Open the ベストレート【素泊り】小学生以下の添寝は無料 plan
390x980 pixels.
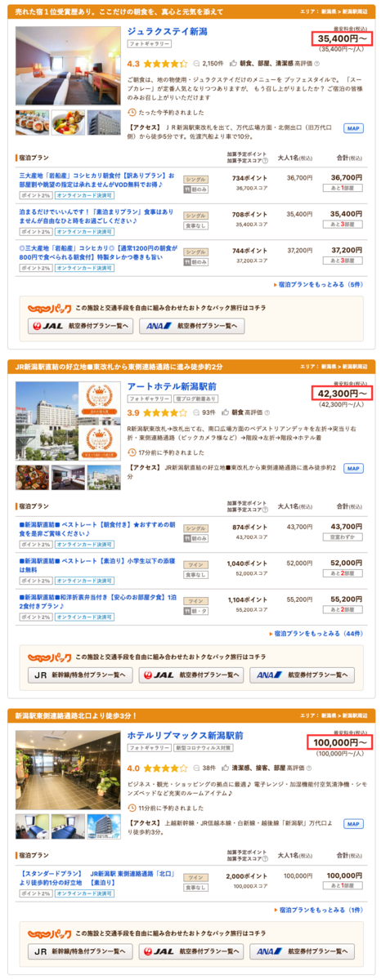(x=96, y=565)
